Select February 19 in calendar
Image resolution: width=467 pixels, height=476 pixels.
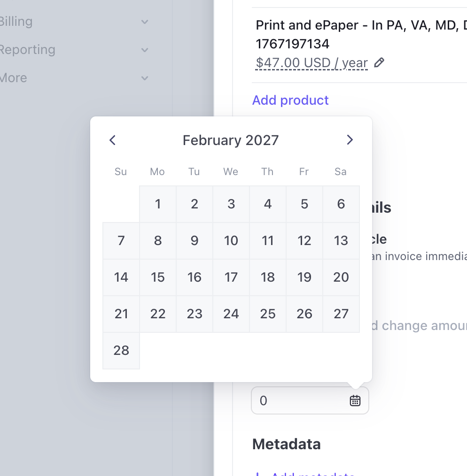304,277
